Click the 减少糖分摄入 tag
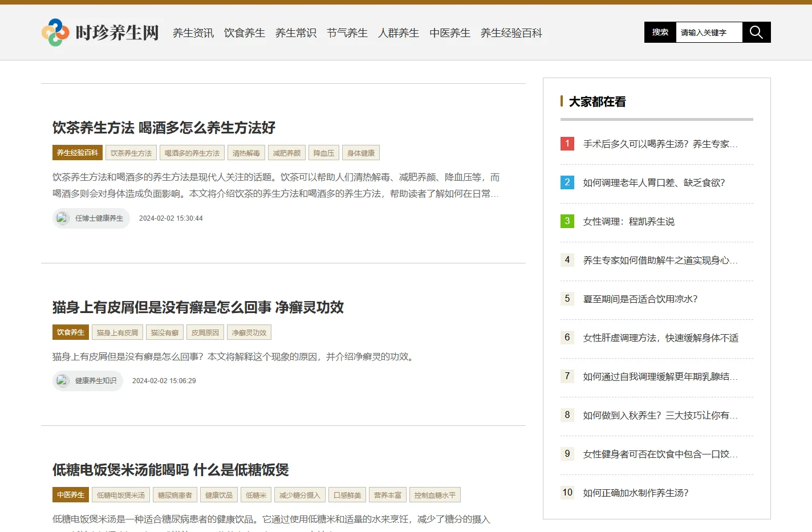Viewport: 812px width, 532px height. coord(300,495)
